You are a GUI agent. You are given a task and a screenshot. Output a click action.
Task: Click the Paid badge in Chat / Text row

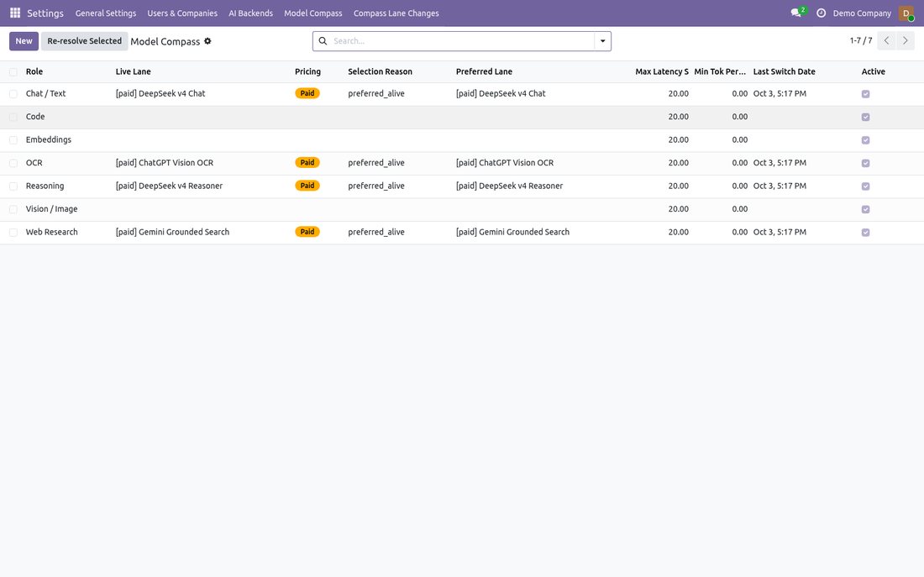(307, 93)
